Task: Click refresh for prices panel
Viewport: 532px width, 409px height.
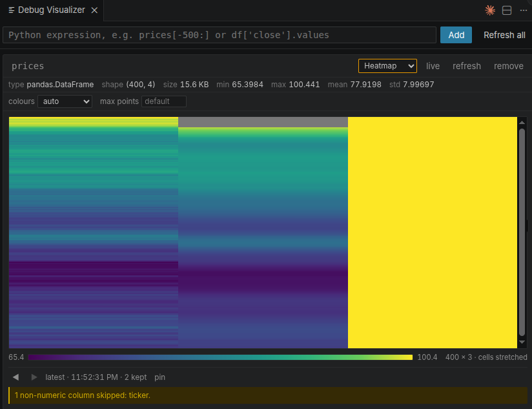Action: [467, 66]
